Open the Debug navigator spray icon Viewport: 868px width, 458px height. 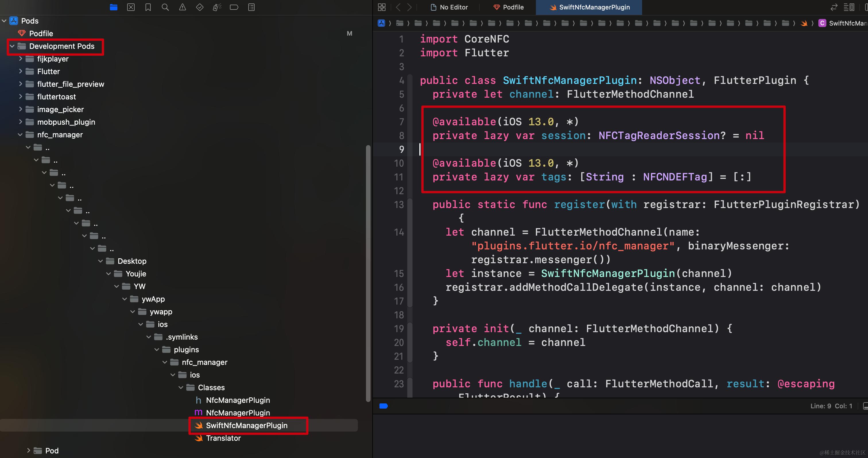coord(217,7)
